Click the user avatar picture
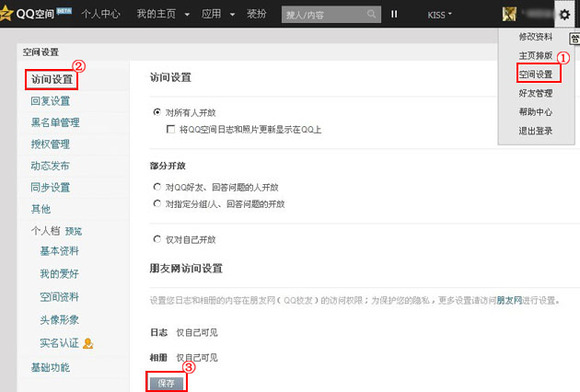The image size is (580, 392). [509, 14]
